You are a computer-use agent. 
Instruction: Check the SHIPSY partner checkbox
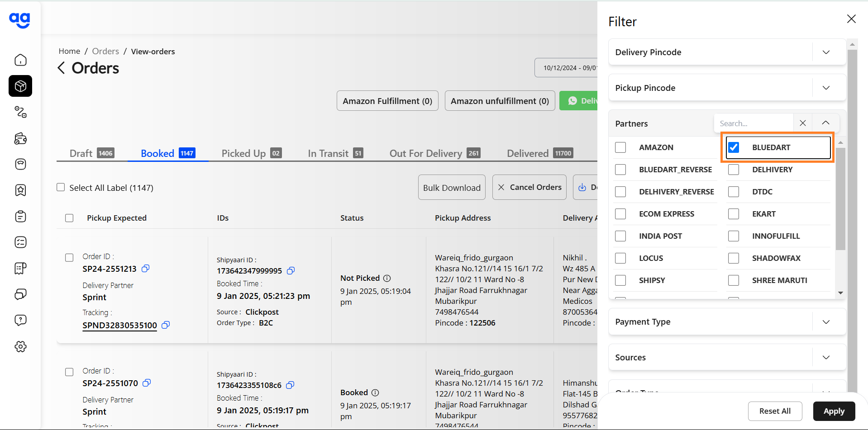[x=620, y=280]
